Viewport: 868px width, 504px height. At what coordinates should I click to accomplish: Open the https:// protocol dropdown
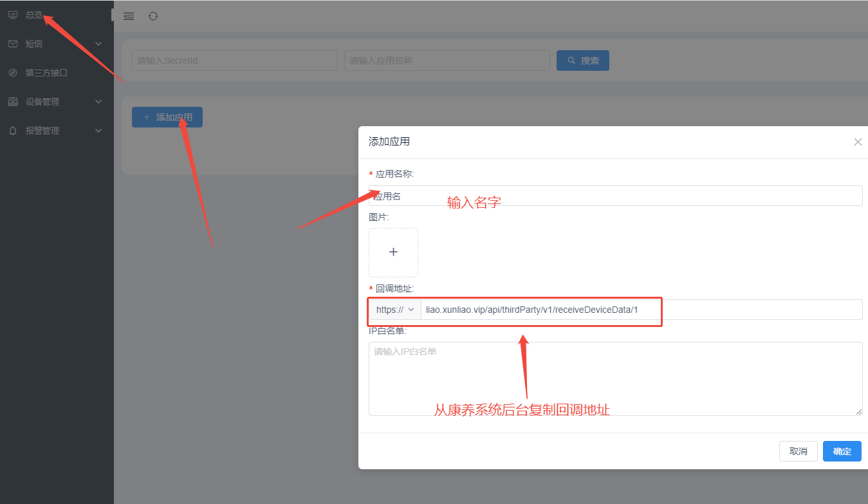point(395,310)
